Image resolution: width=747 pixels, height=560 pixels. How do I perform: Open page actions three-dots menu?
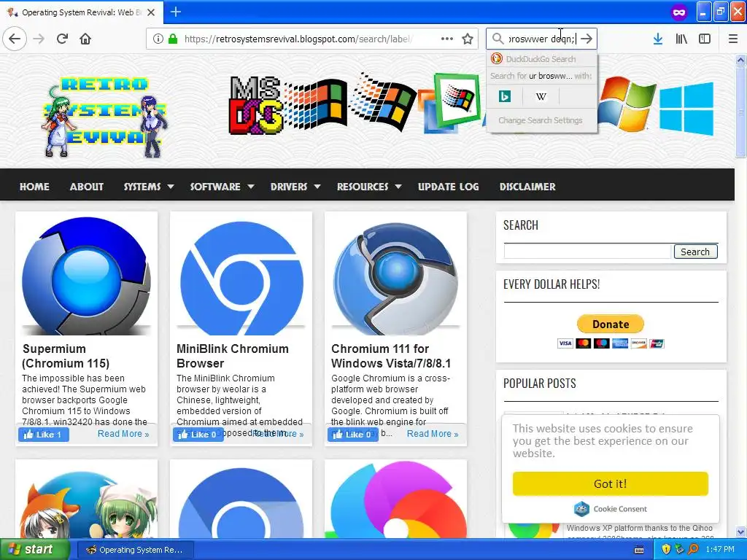(447, 39)
